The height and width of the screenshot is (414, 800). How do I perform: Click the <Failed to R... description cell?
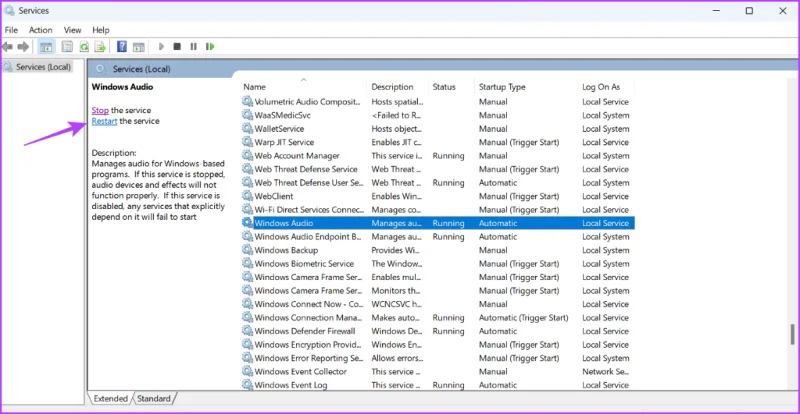pyautogui.click(x=397, y=115)
